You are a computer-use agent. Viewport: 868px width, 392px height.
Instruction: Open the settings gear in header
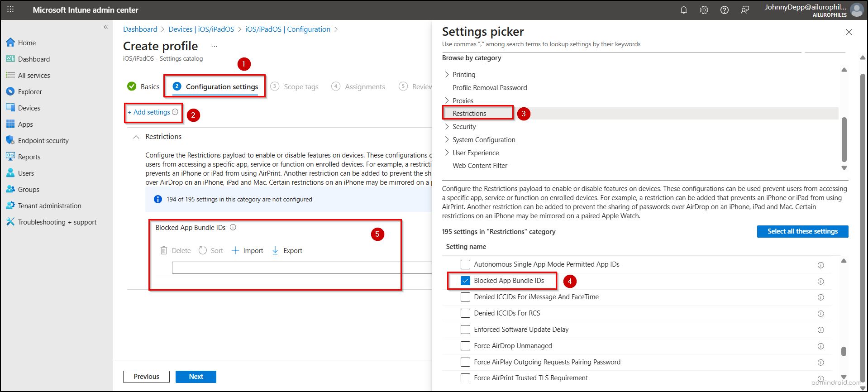tap(704, 10)
